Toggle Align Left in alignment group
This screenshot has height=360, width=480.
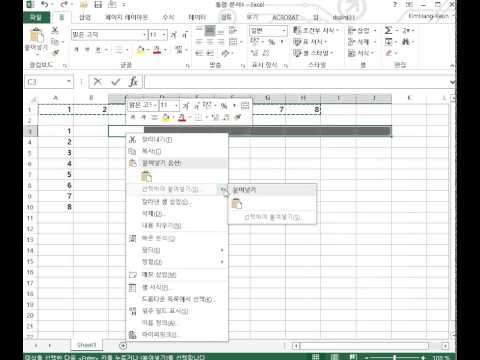(199, 42)
